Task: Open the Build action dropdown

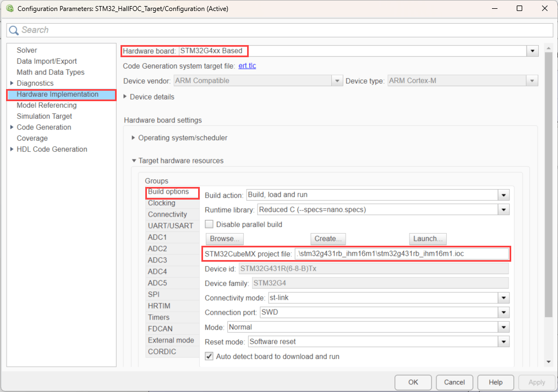Action: [503, 195]
